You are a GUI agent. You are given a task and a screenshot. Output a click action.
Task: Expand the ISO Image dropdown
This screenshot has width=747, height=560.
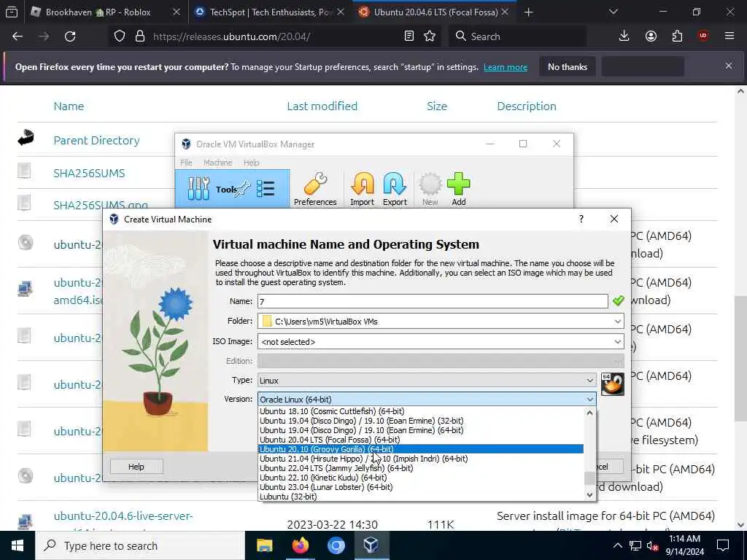point(617,342)
